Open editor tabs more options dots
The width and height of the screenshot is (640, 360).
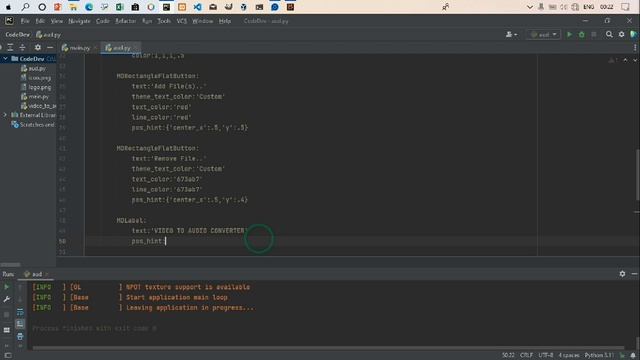[635, 48]
